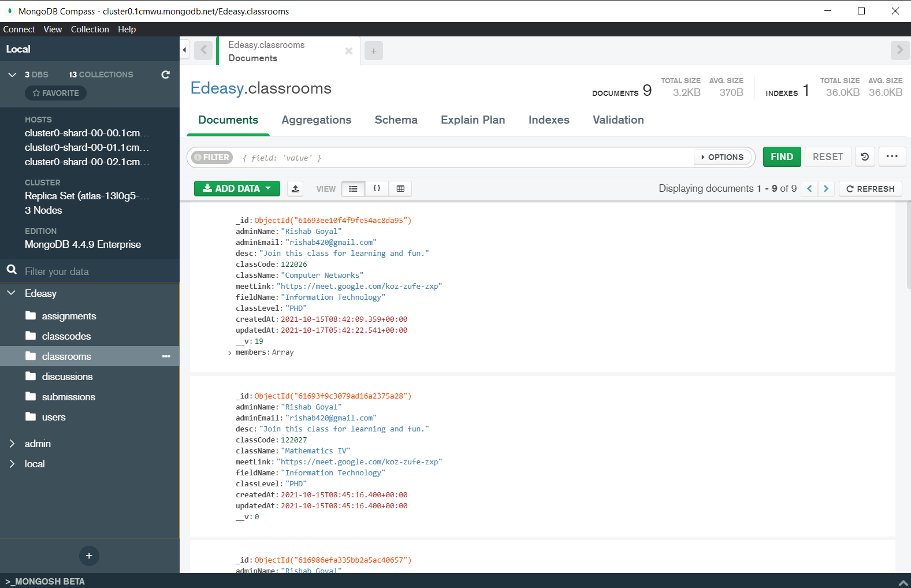
Task: Go to previous page of documents
Action: pos(809,189)
